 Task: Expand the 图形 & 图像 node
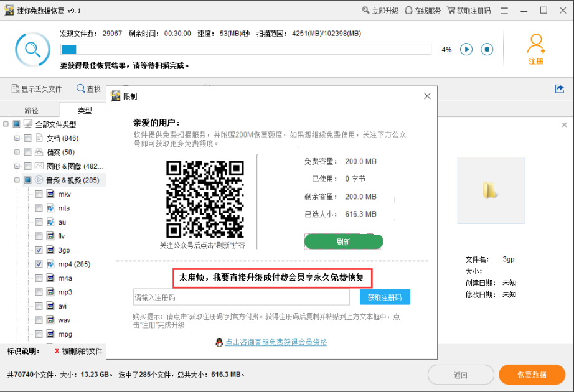click(17, 166)
